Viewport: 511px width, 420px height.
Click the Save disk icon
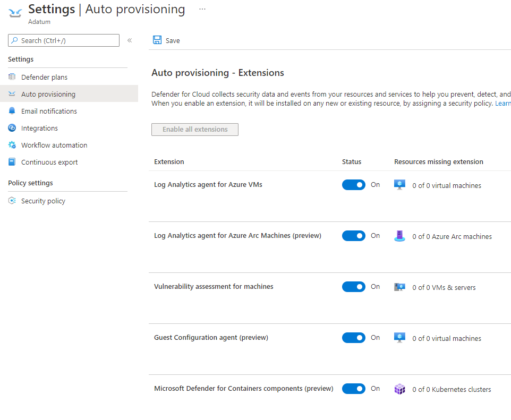tap(157, 40)
